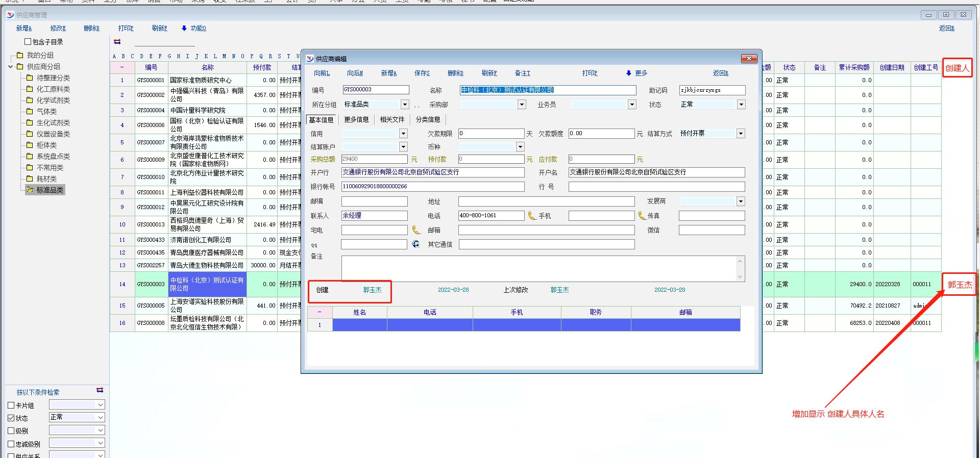The width and height of the screenshot is (980, 458).
Task: Click 新增A in the main toolbar
Action: pyautogui.click(x=23, y=29)
